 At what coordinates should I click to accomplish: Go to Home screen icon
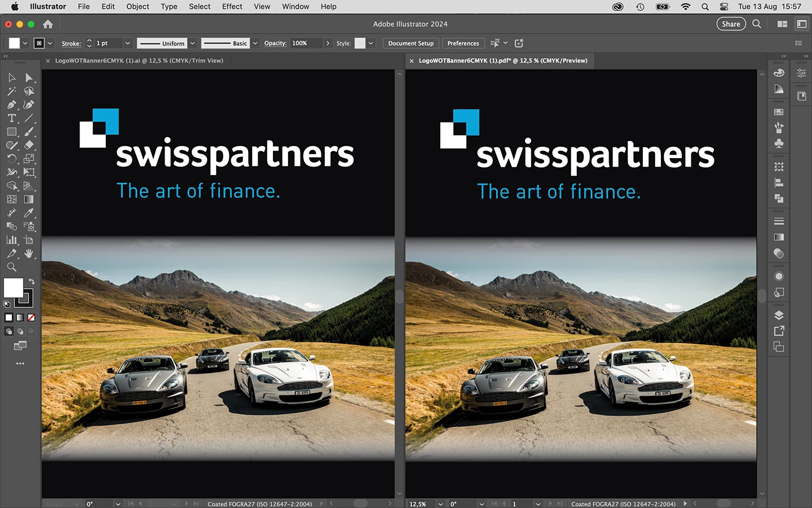[x=48, y=24]
